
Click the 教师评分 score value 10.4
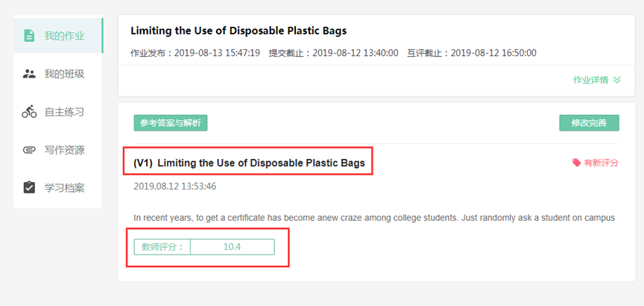[x=232, y=247]
